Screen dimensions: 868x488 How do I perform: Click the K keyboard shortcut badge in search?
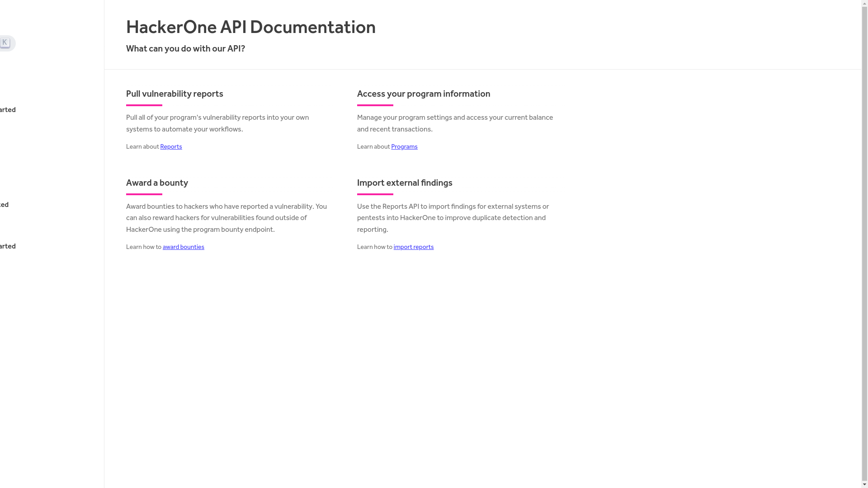[5, 42]
